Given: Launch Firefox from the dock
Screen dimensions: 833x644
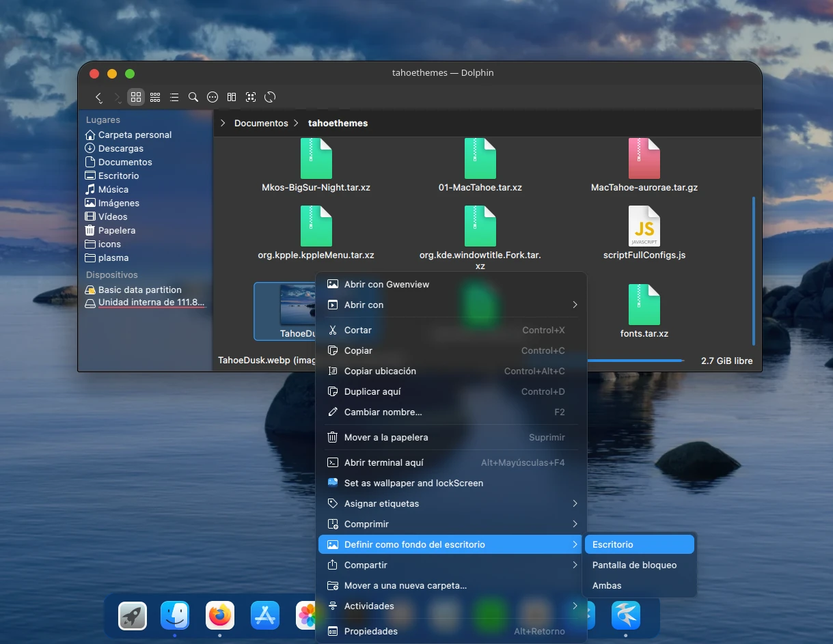Looking at the screenshot, I should 220,615.
